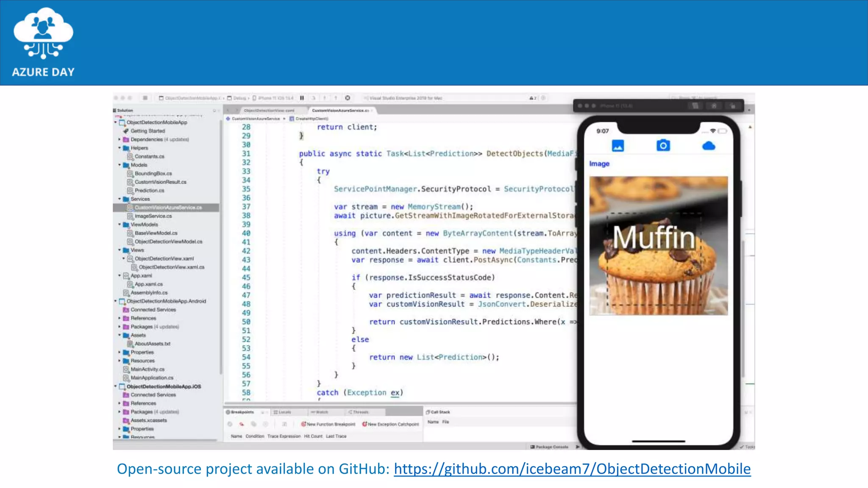Tap the cloud icon in the simulator app
Image resolution: width=868 pixels, height=488 pixels.
click(x=709, y=146)
